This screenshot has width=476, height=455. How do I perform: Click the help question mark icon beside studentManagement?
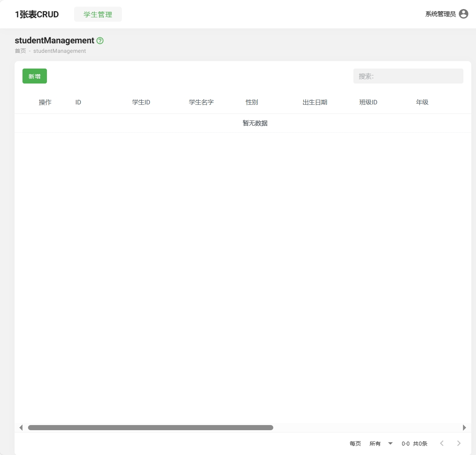click(100, 41)
